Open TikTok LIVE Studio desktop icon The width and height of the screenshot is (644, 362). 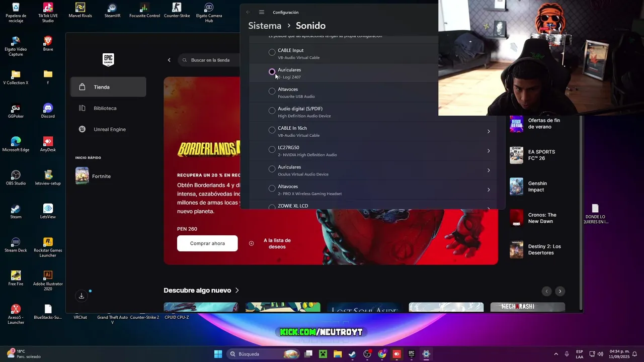[x=48, y=13]
